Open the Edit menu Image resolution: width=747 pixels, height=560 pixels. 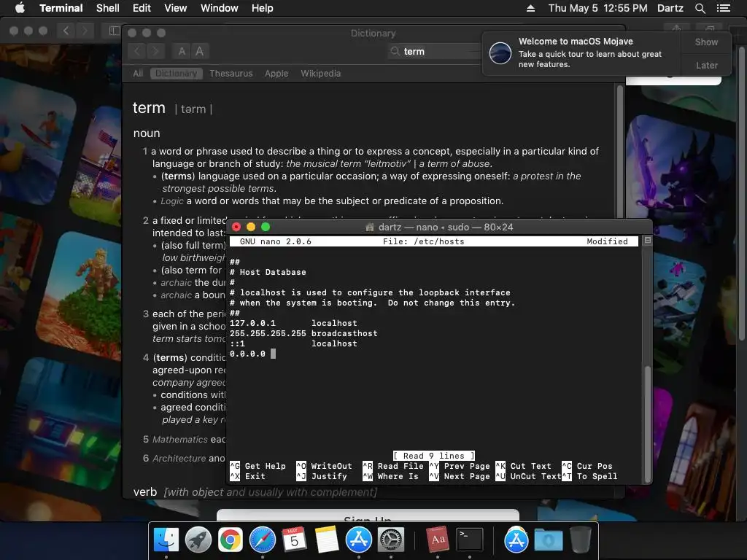142,8
